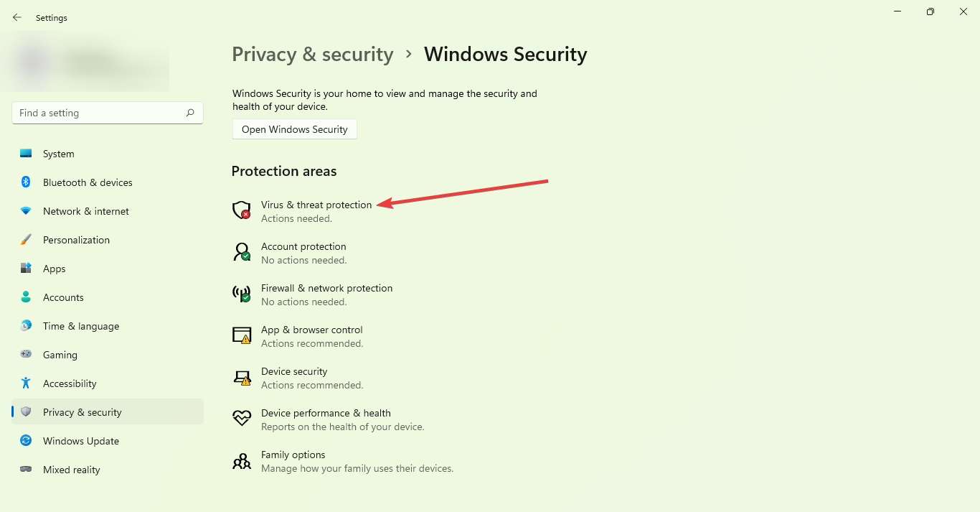
Task: Open Mixed reality settings
Action: point(71,470)
